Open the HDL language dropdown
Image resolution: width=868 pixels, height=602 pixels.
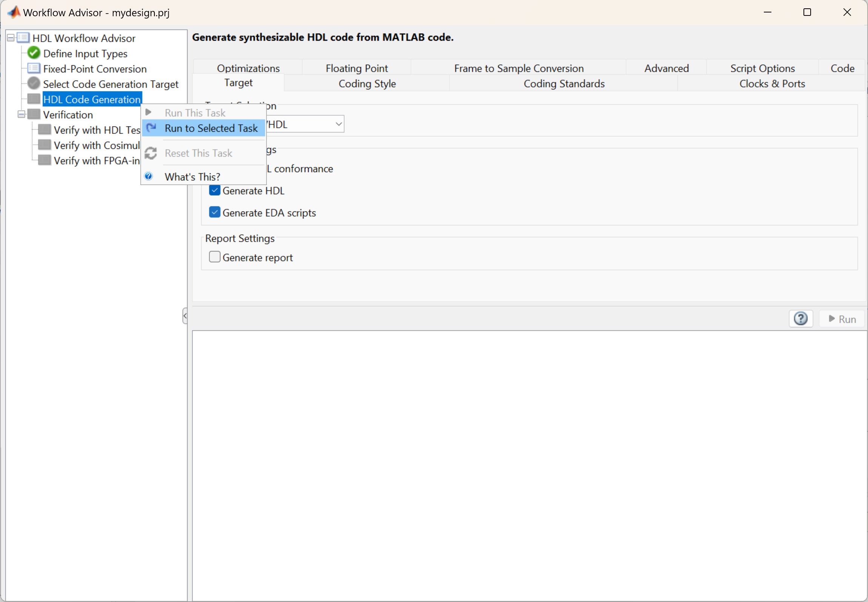tap(339, 124)
